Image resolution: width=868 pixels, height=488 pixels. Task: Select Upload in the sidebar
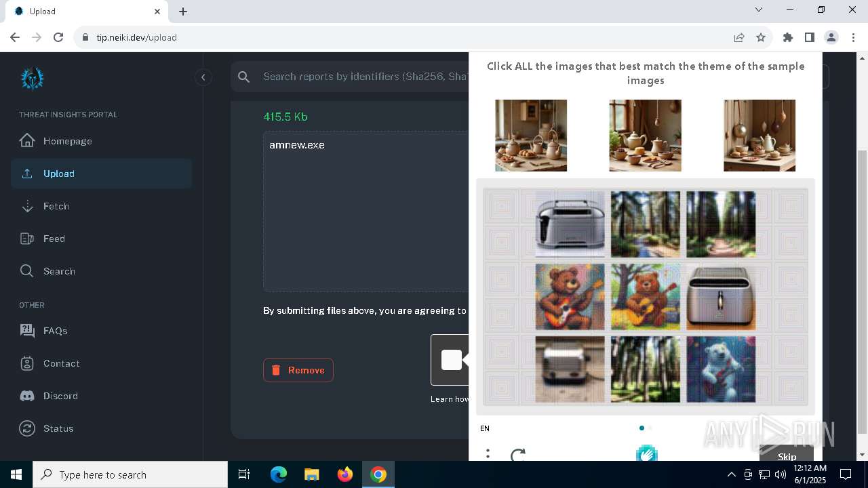(x=102, y=174)
